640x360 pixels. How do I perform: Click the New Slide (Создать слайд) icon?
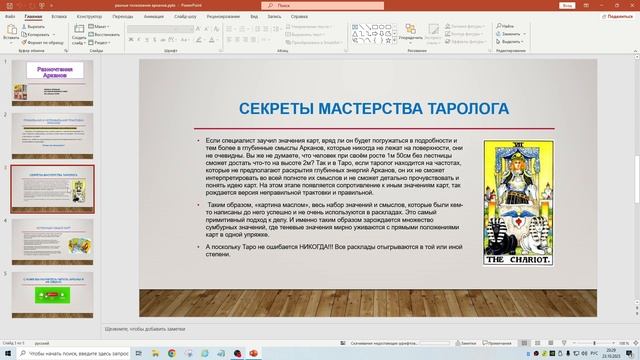point(79,29)
